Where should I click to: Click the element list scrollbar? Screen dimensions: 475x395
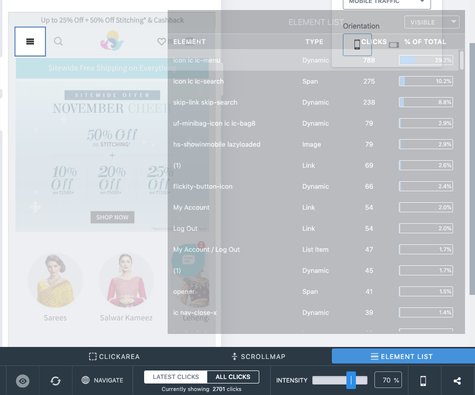[462, 60]
